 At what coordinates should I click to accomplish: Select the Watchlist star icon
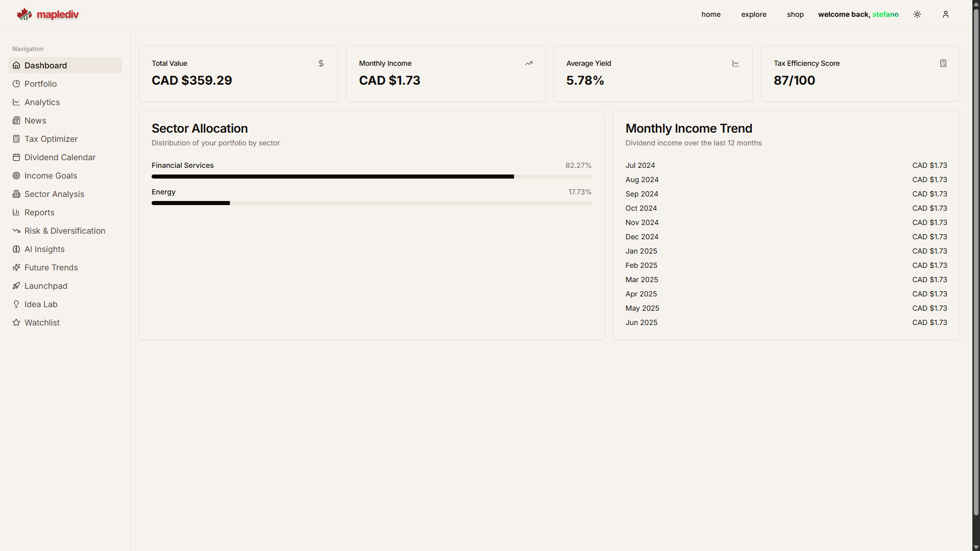pos(16,322)
